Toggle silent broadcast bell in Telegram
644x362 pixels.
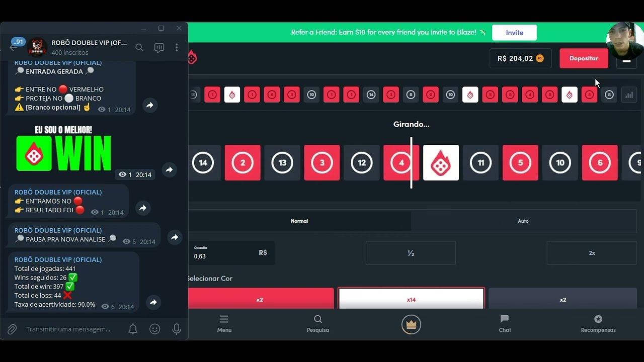pyautogui.click(x=133, y=329)
